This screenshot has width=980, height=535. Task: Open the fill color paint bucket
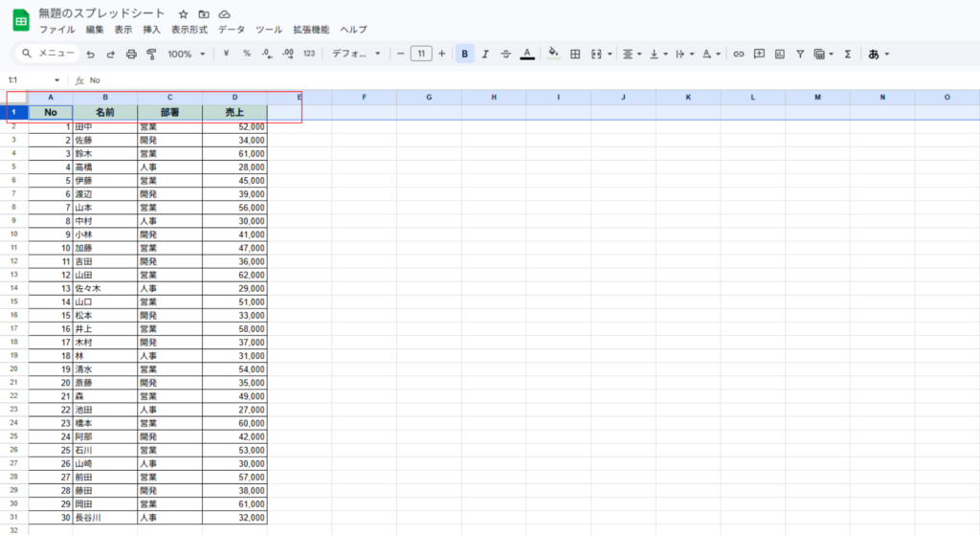(x=553, y=55)
